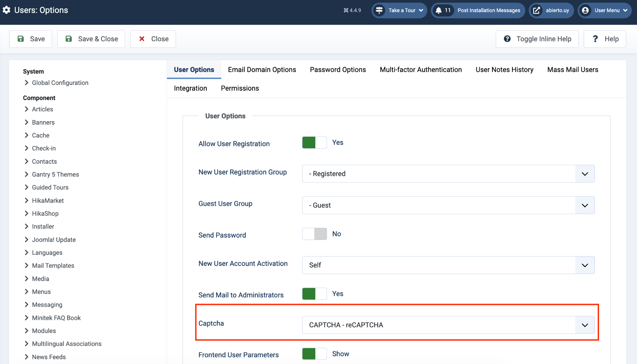Image resolution: width=637 pixels, height=364 pixels.
Task: Toggle the Frontend User Parameters switch
Action: [x=314, y=354]
